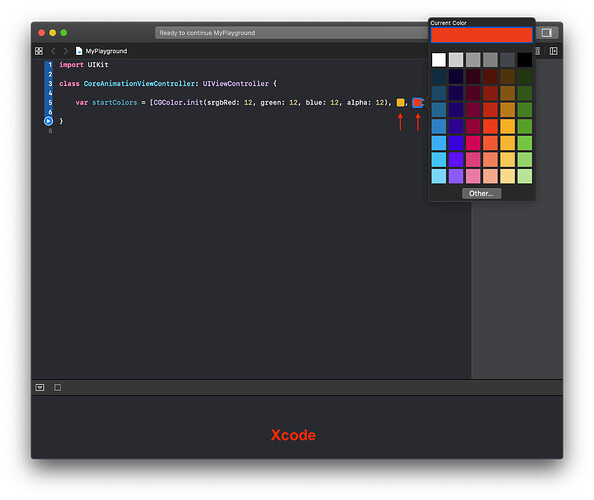
Task: Go forward with the right chevron arrow
Action: tap(66, 51)
